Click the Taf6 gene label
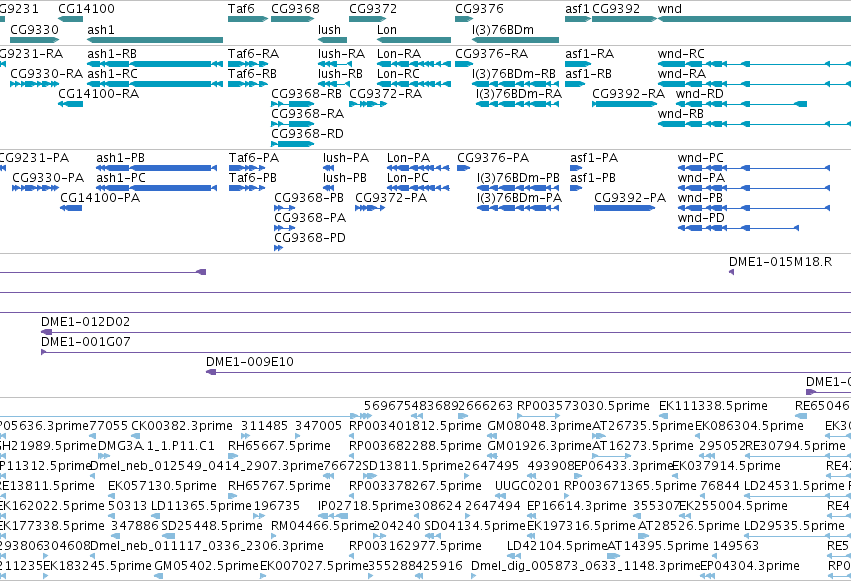The height and width of the screenshot is (581, 851). tap(241, 9)
